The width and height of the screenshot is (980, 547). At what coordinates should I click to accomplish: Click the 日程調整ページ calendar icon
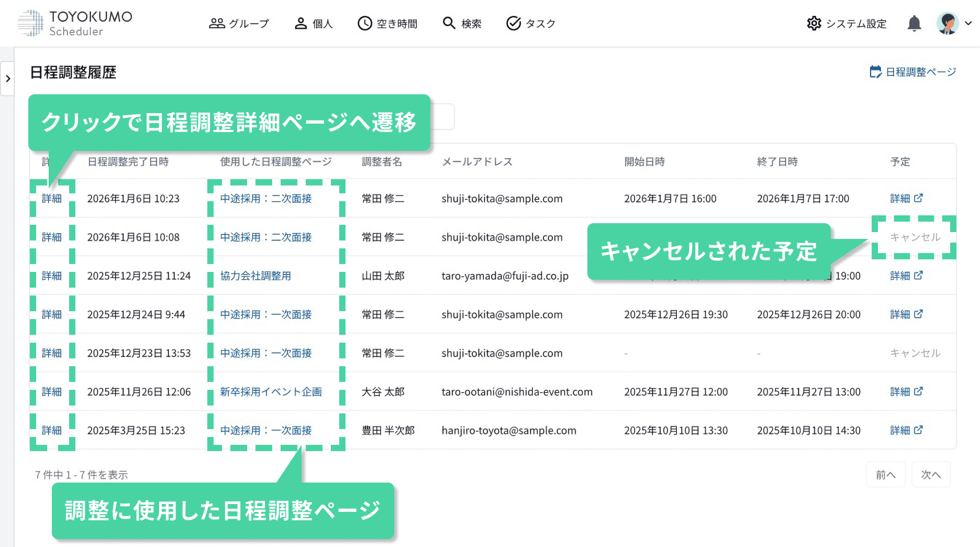(876, 71)
